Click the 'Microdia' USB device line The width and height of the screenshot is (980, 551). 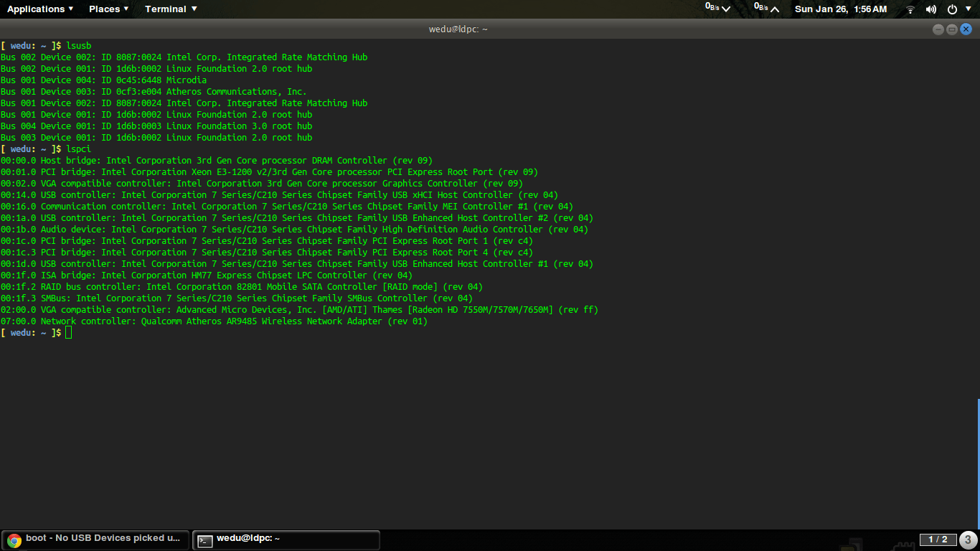[x=103, y=80]
